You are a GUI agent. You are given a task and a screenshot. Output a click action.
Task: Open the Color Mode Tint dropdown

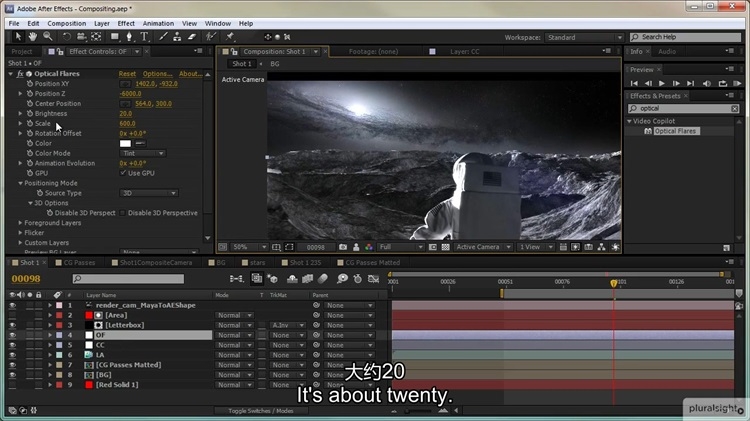(x=143, y=153)
